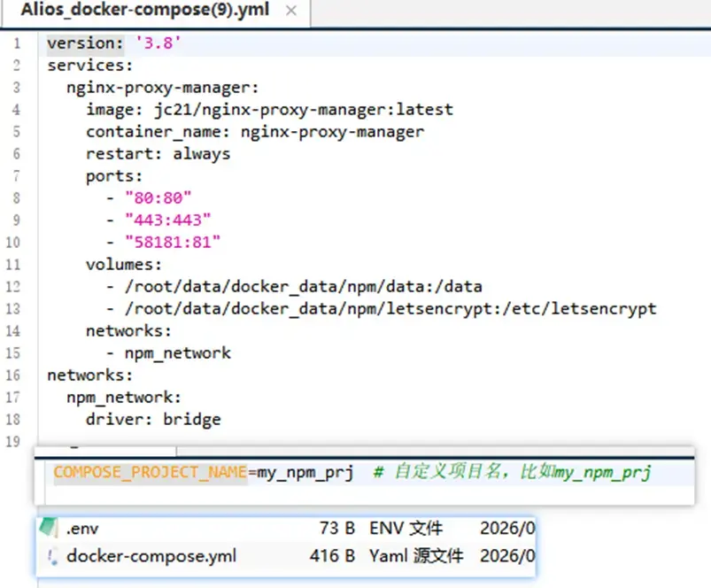Click the restart: always line
The width and height of the screenshot is (711, 588).
coord(158,154)
